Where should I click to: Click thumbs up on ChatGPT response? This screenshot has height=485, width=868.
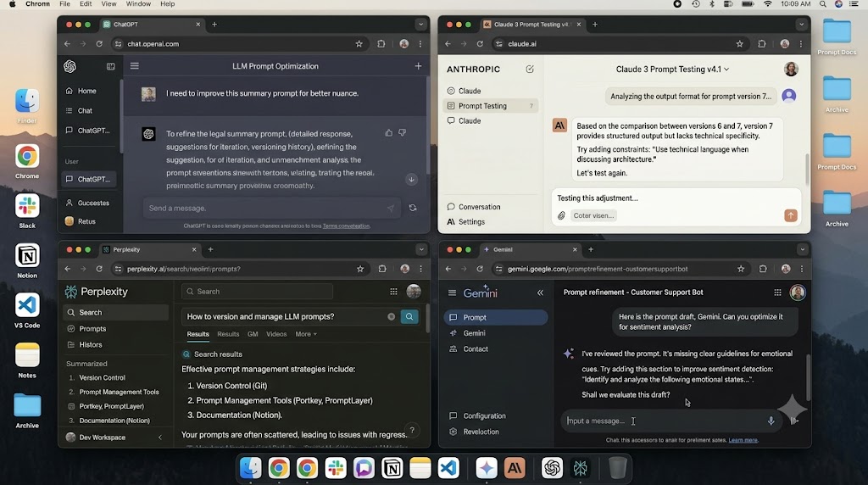point(388,133)
